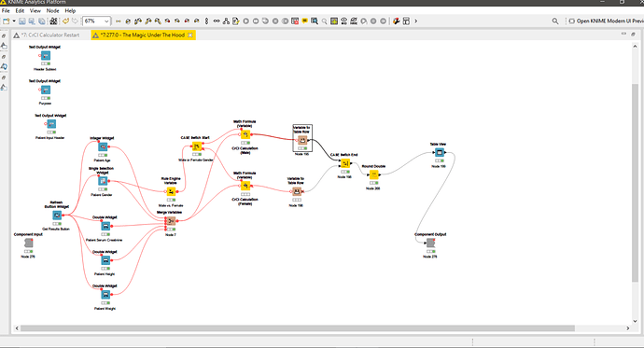The width and height of the screenshot is (644, 348).
Task: Select the Rule Engine Variable node
Action: (171, 191)
